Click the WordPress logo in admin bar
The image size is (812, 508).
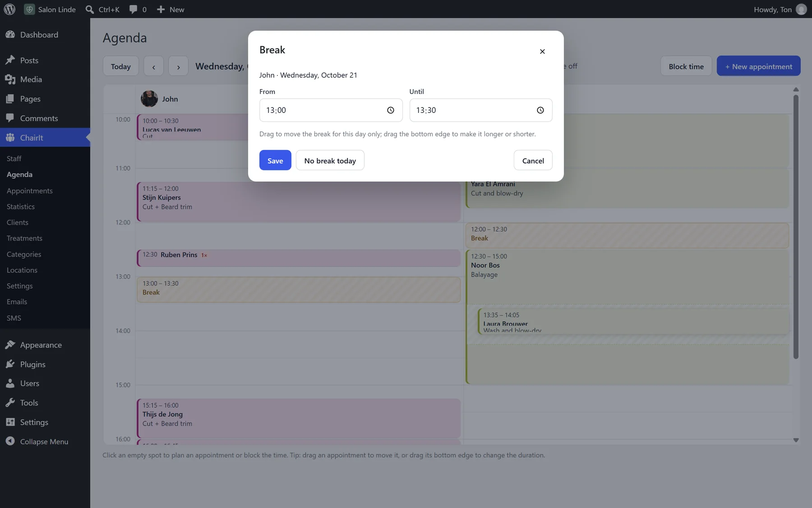pos(9,9)
